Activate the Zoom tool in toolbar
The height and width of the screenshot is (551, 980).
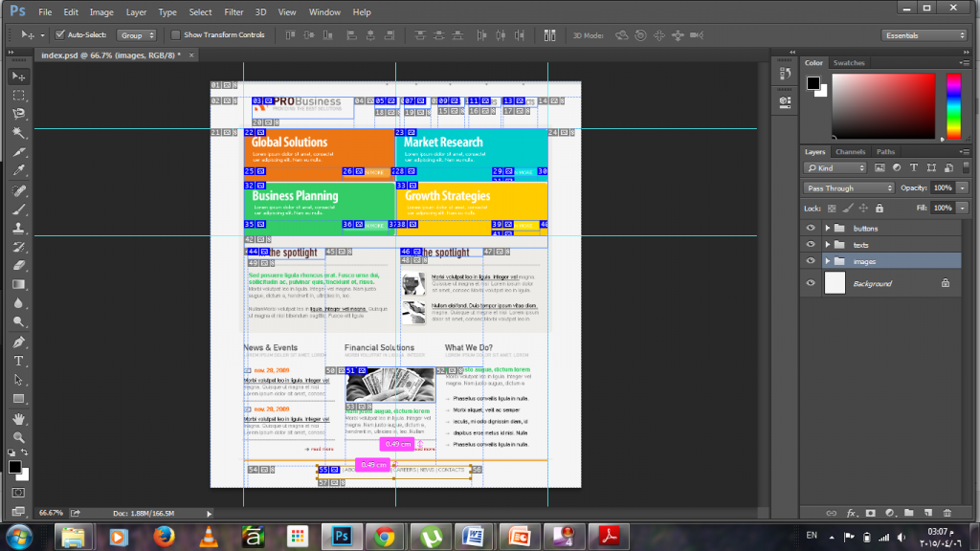[19, 437]
